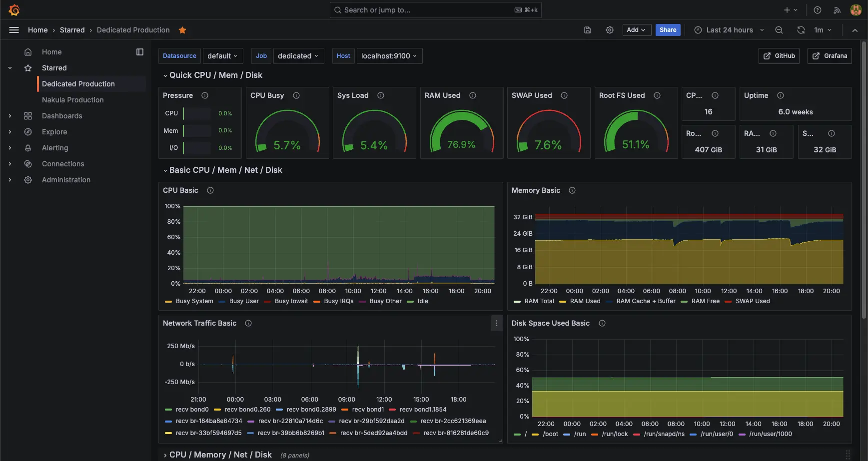868x461 pixels.
Task: Select Explore in the sidebar
Action: tap(54, 132)
